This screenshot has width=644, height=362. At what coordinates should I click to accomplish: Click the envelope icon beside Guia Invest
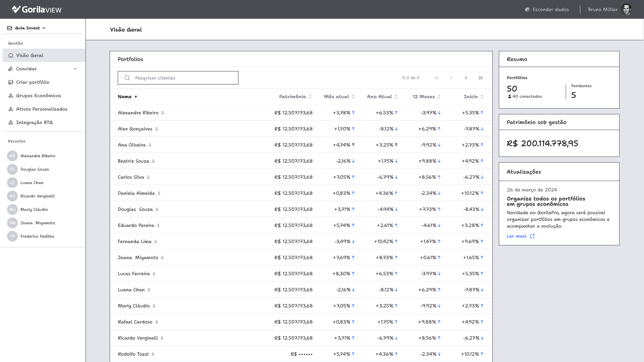click(x=10, y=28)
